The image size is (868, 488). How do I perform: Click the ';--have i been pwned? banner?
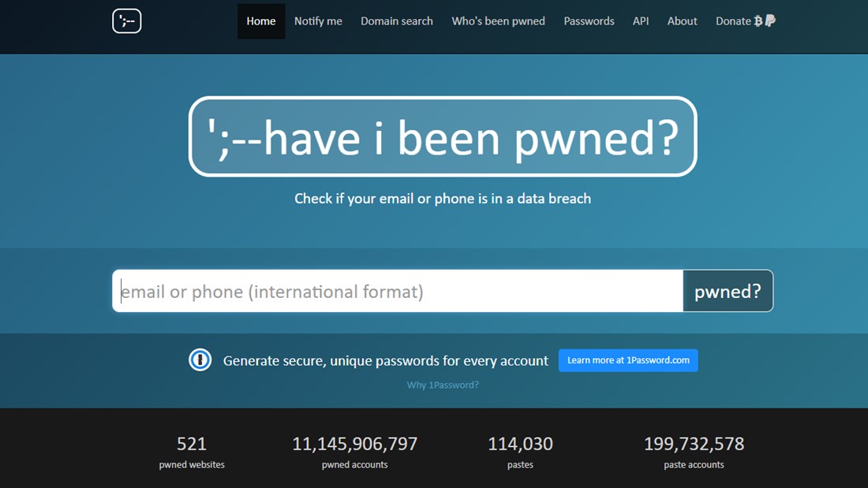coord(443,136)
